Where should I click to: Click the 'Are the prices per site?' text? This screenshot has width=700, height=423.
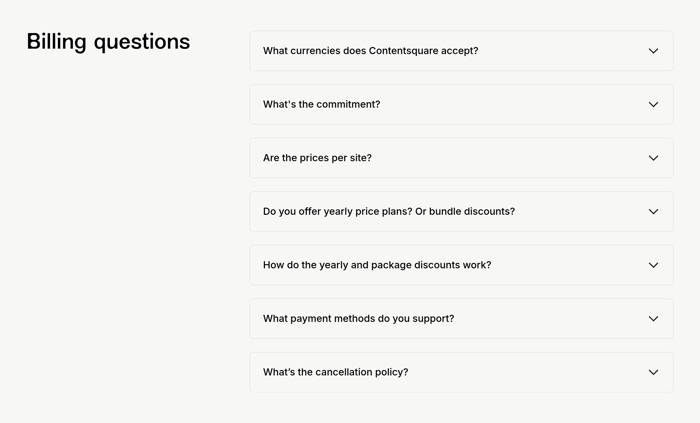[317, 158]
